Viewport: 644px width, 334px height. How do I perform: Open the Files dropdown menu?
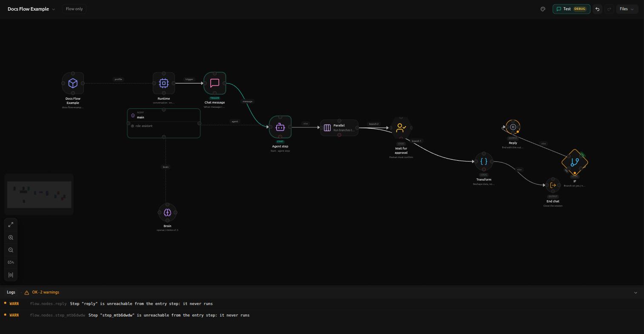click(627, 9)
